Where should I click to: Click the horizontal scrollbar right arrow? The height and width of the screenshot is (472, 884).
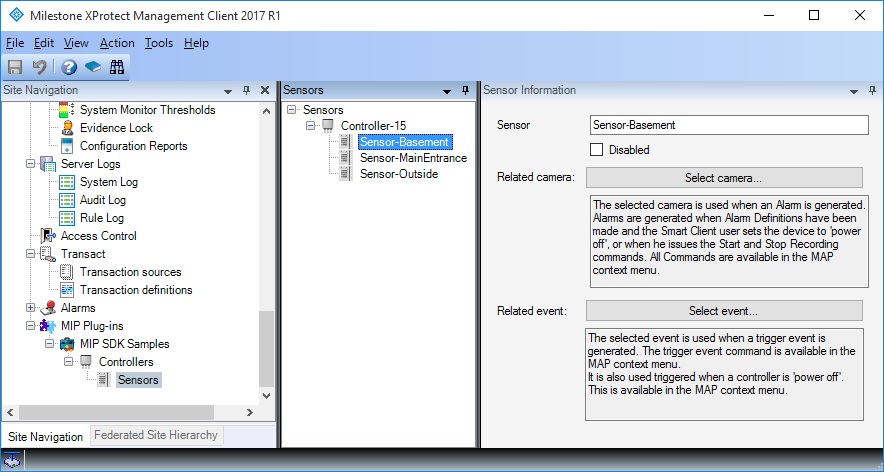[x=250, y=413]
